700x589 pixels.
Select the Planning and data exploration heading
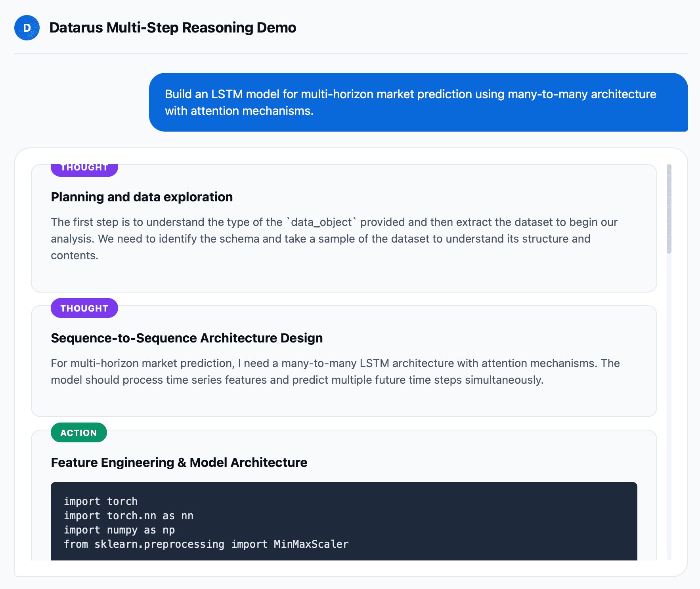(x=142, y=197)
